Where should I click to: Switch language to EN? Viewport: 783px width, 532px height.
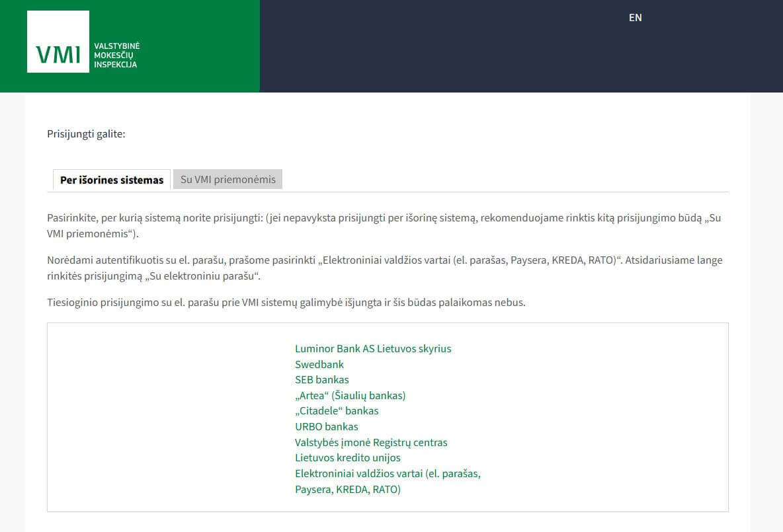635,18
